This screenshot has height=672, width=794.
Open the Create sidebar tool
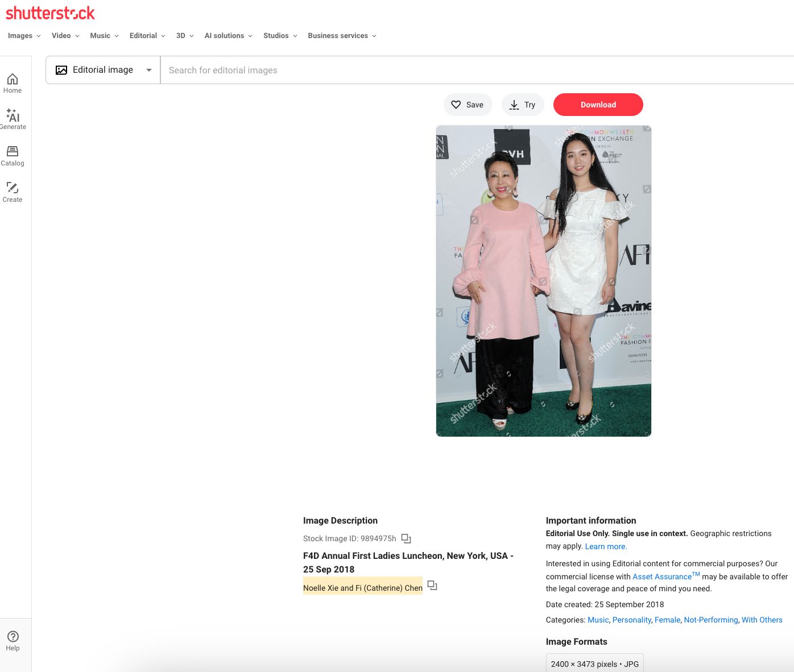(13, 192)
